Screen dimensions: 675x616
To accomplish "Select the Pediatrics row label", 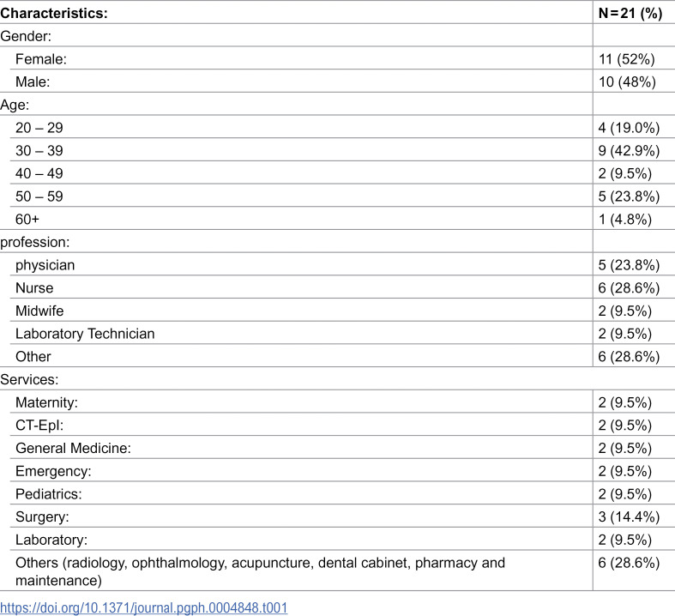I will (49, 494).
